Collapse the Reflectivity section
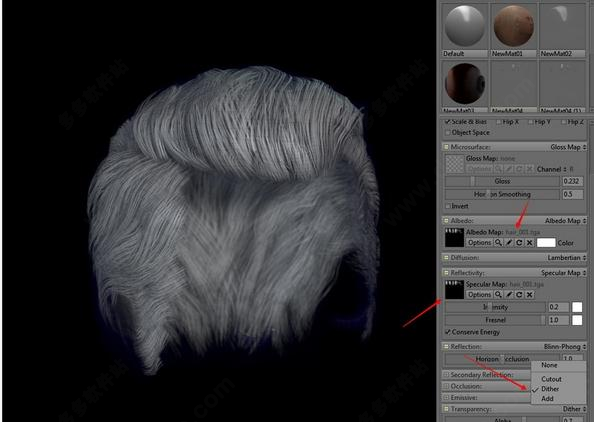This screenshot has height=422, width=594. [446, 273]
